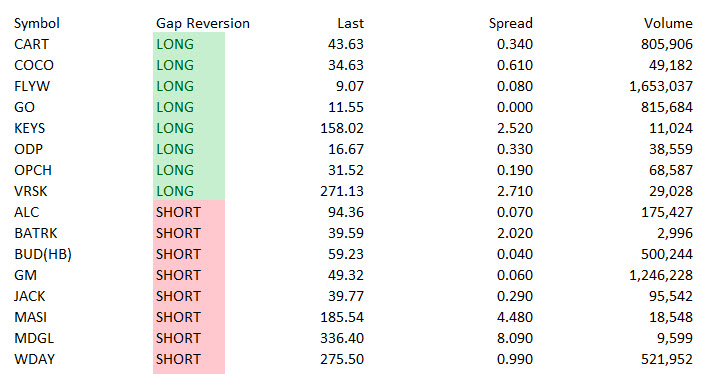Select the FLYW symbol cell
The image size is (706, 374).
32,86
